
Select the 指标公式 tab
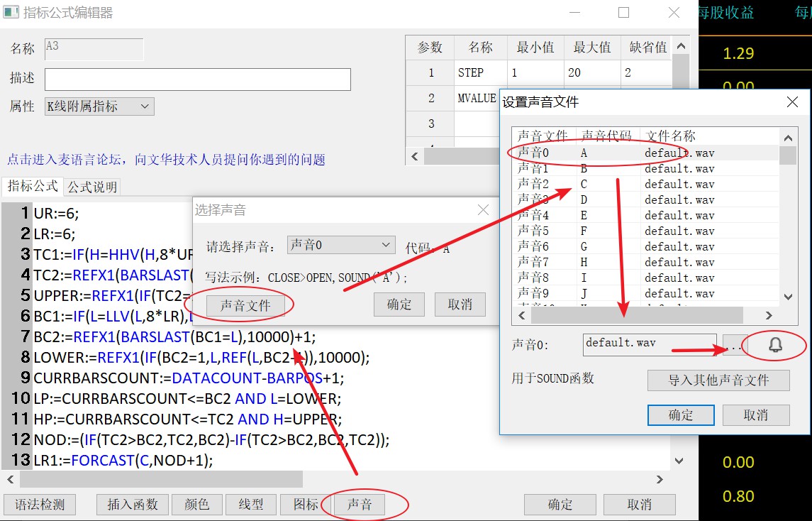coord(33,186)
